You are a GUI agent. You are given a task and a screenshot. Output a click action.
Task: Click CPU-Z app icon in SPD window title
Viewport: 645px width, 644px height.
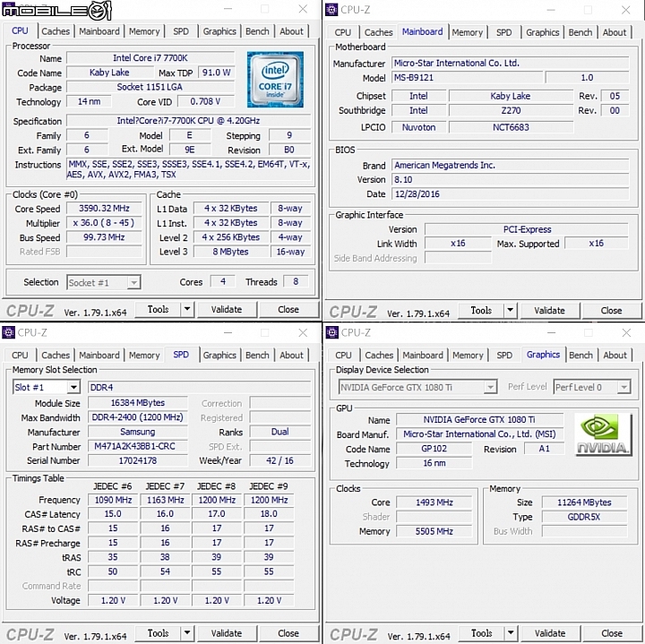(x=8, y=332)
